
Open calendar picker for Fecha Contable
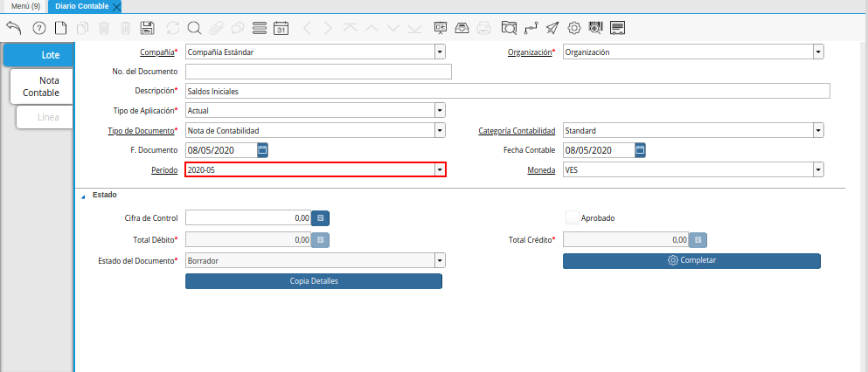(x=640, y=150)
